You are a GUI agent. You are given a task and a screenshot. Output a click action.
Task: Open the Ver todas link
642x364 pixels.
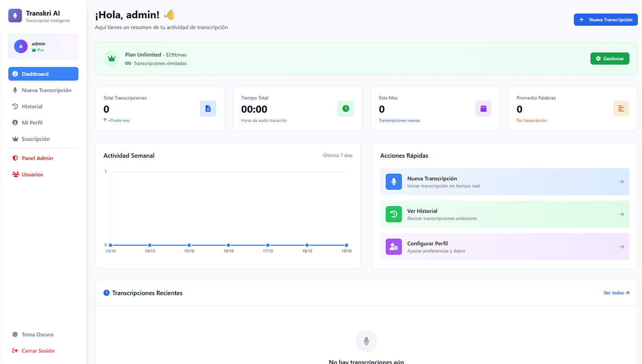click(616, 293)
